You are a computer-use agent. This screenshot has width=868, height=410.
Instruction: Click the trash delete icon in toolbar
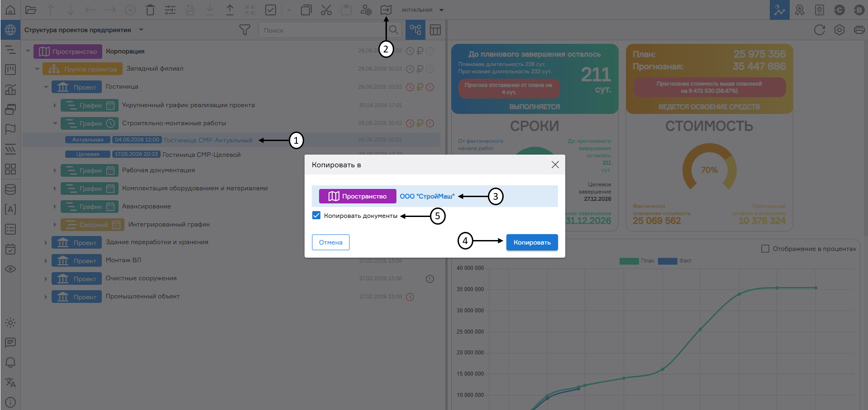point(150,9)
